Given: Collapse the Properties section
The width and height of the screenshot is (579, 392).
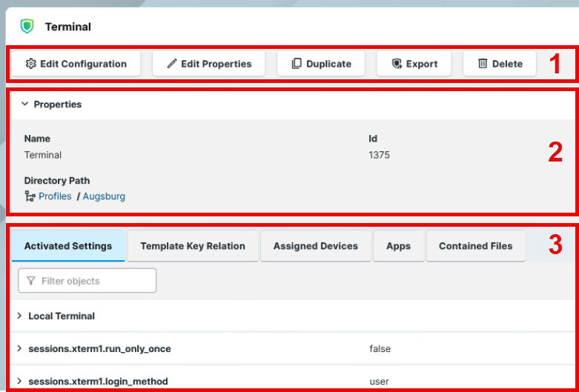Looking at the screenshot, I should 24,104.
